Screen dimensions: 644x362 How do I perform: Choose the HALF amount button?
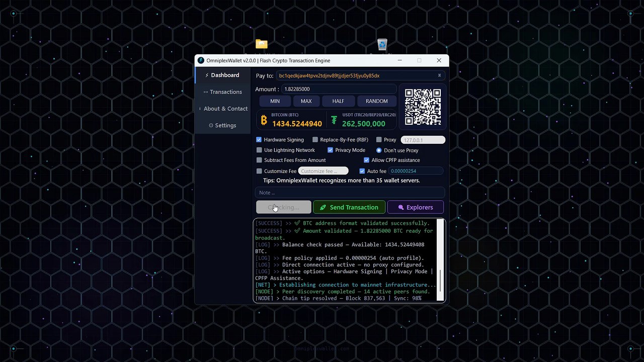click(338, 101)
